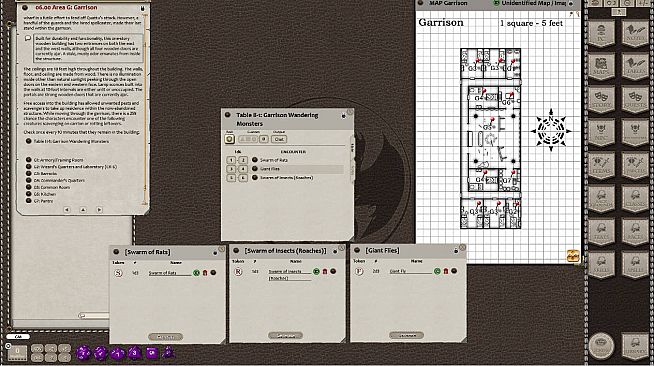Pick the first purple d20 die

click(x=83, y=353)
